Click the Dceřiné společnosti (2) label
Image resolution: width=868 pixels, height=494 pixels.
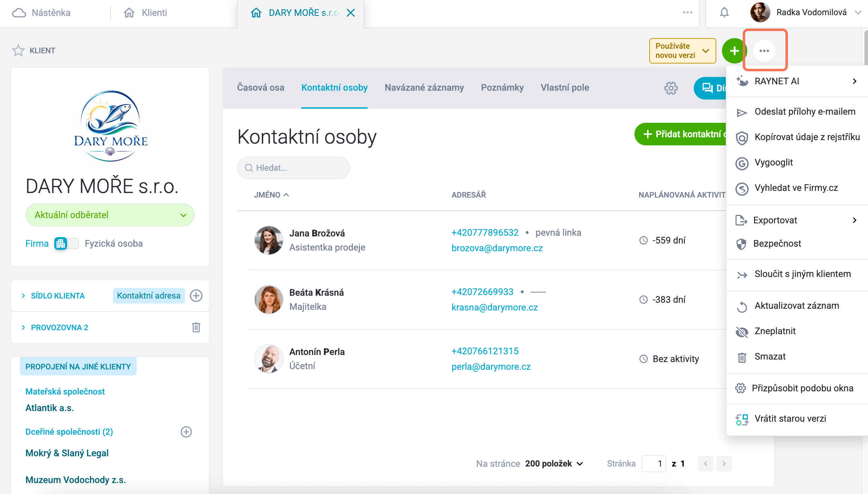69,432
